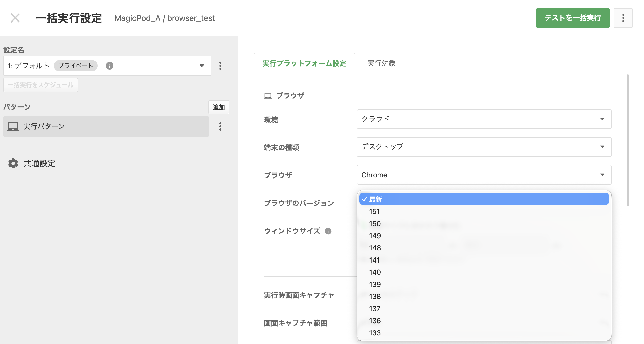
Task: Open the top-right kebab menu
Action: point(623,18)
